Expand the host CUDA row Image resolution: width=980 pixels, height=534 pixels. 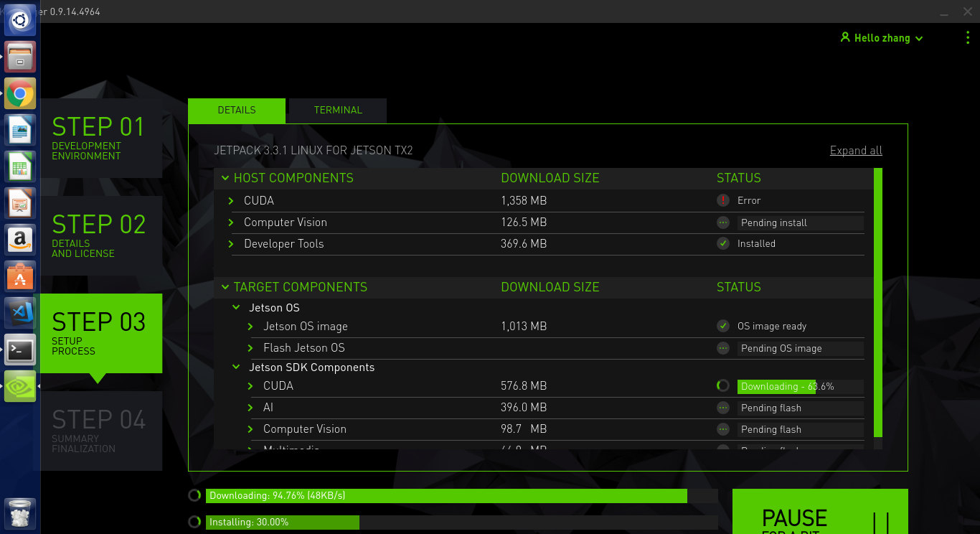(x=231, y=201)
